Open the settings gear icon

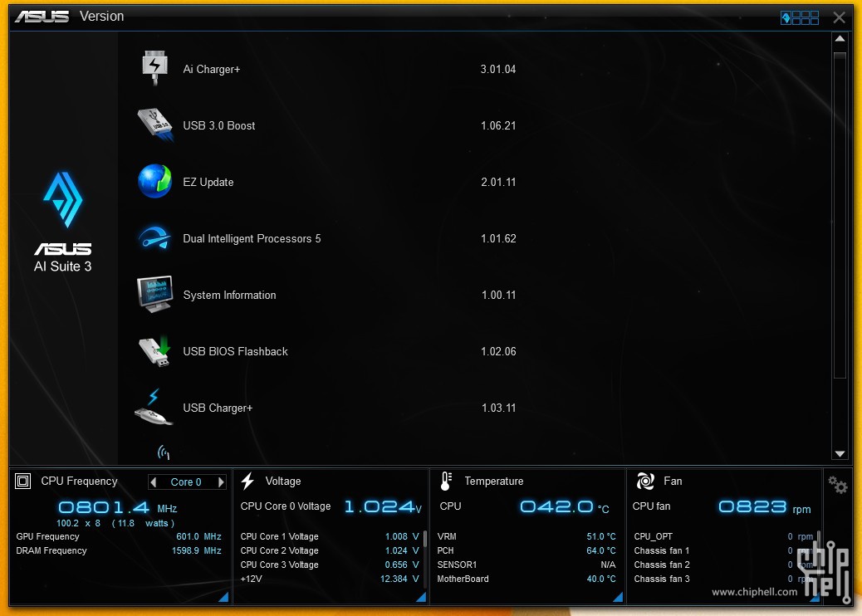point(838,485)
